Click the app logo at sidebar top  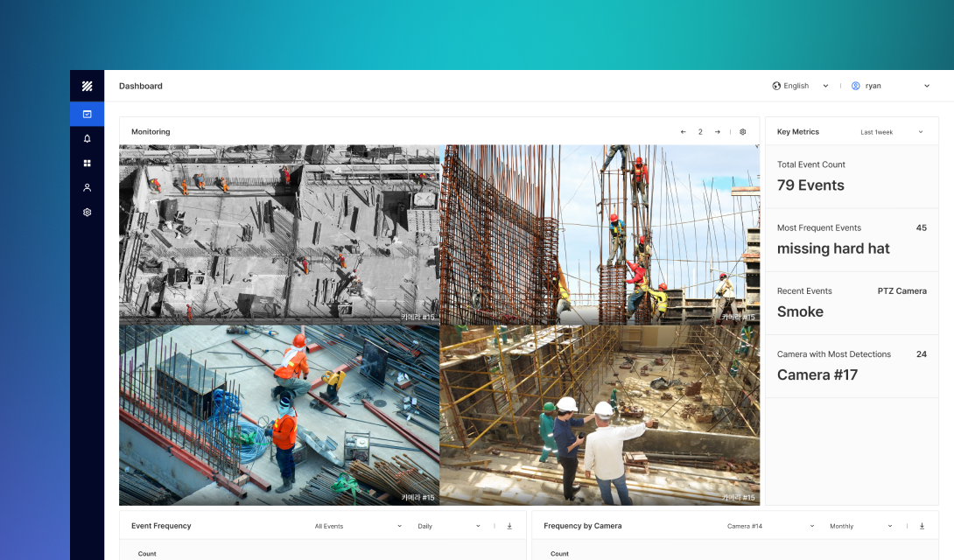tap(87, 86)
